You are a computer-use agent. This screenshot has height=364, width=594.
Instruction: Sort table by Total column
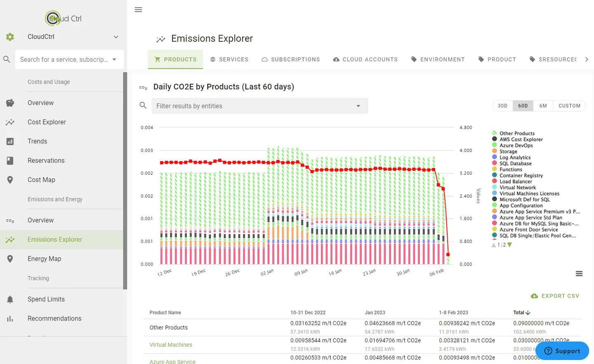[522, 312]
